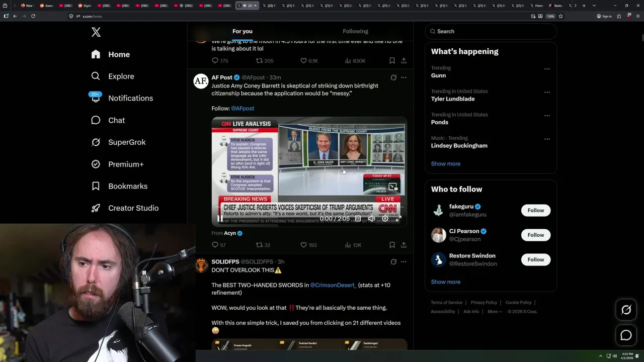Screen dimensions: 644x362
Task: Enter fullscreen on the CNN video
Action: click(x=398, y=219)
